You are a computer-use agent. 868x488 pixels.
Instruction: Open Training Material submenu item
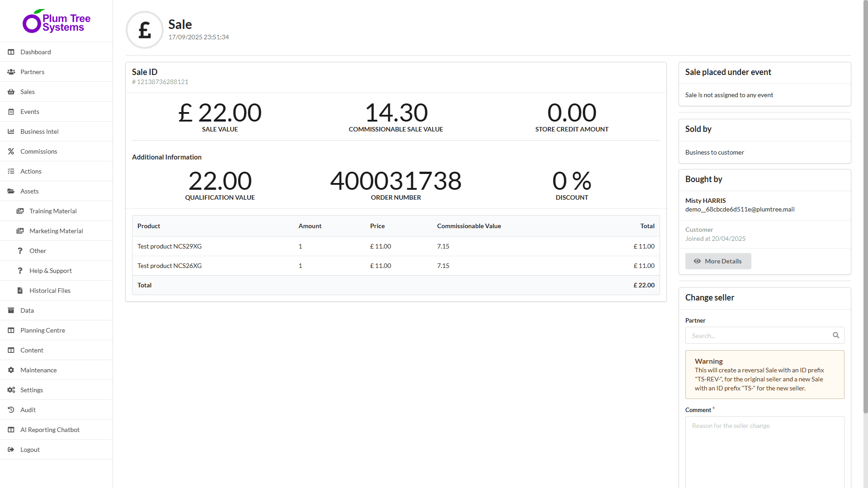click(x=53, y=211)
